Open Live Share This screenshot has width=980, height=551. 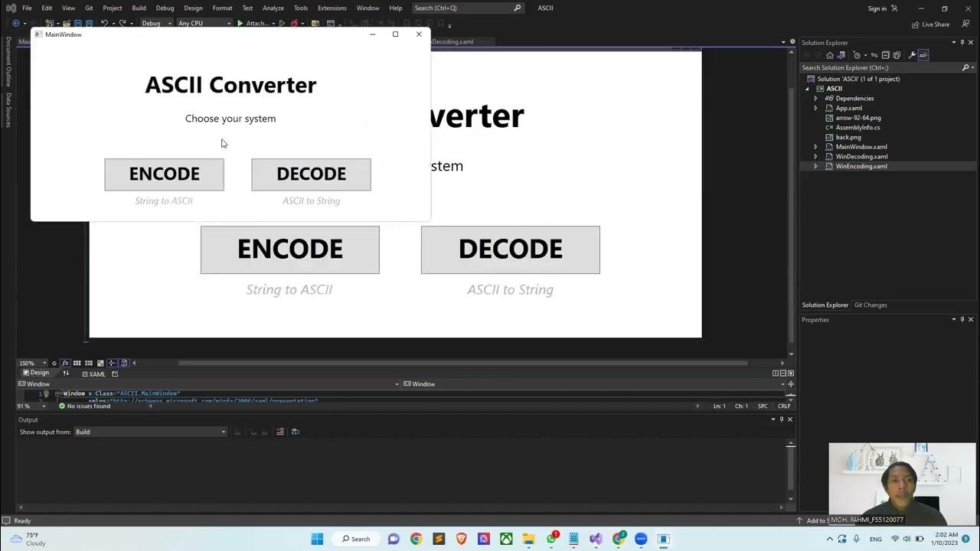pos(930,24)
